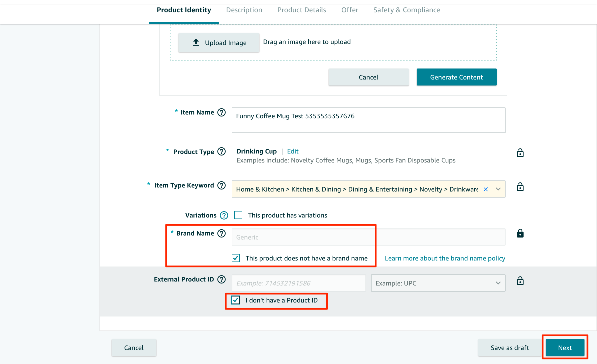Clear the Item Type Keyword with the X icon
Image resolution: width=597 pixels, height=364 pixels.
point(486,189)
